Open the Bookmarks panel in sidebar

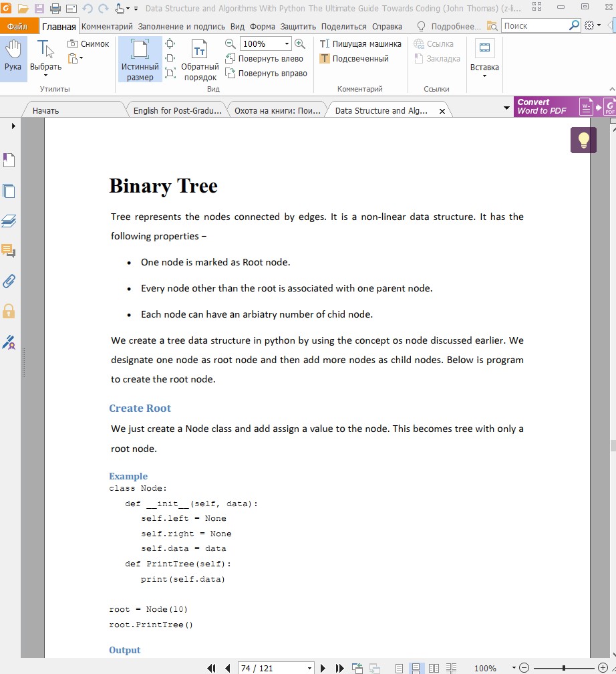point(9,160)
